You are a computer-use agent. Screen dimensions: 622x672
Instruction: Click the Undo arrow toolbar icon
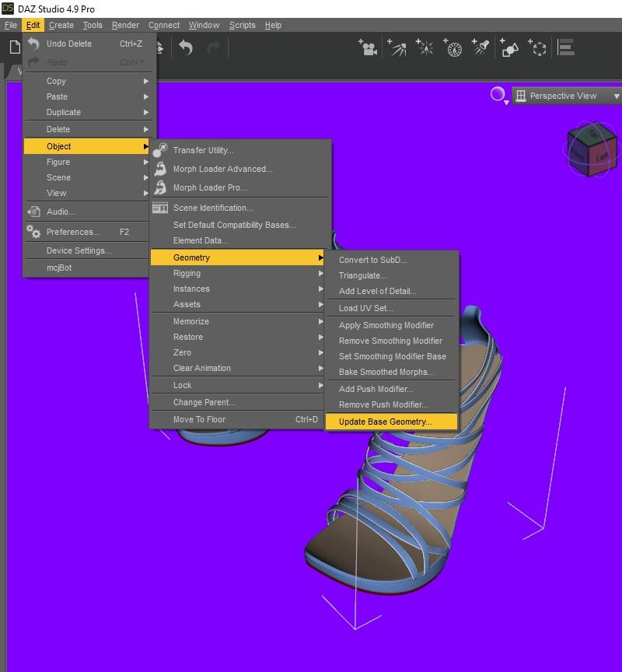point(186,47)
